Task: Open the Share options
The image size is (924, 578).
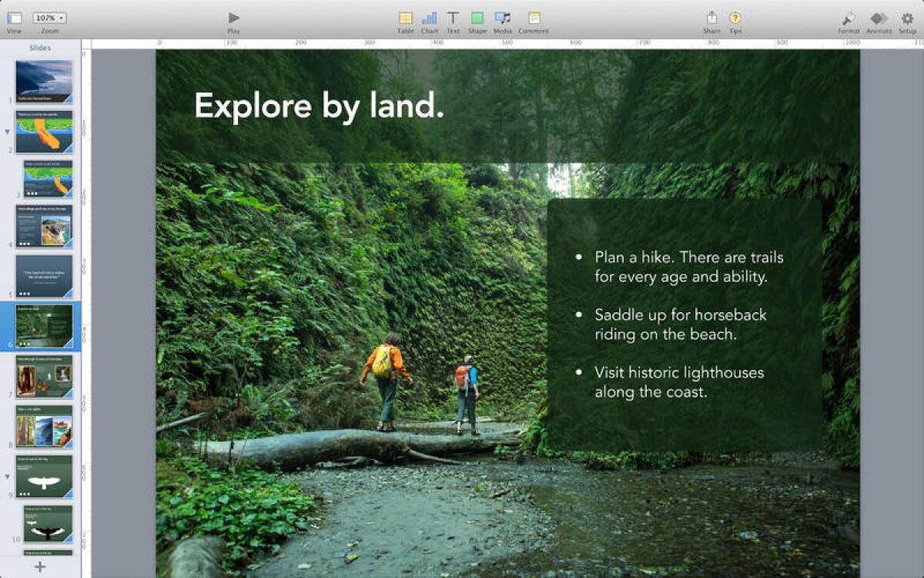Action: tap(711, 18)
